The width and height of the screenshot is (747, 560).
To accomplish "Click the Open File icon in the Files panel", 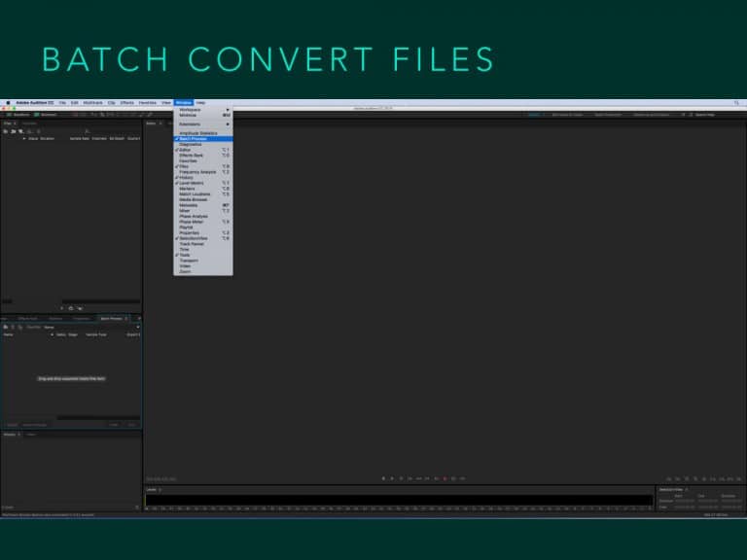I will click(x=6, y=131).
